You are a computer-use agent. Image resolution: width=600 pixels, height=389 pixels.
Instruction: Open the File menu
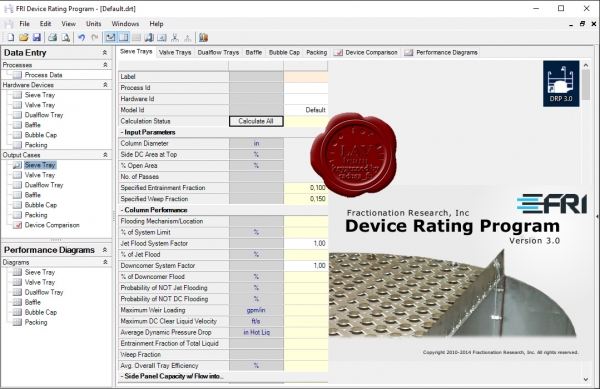coord(24,24)
